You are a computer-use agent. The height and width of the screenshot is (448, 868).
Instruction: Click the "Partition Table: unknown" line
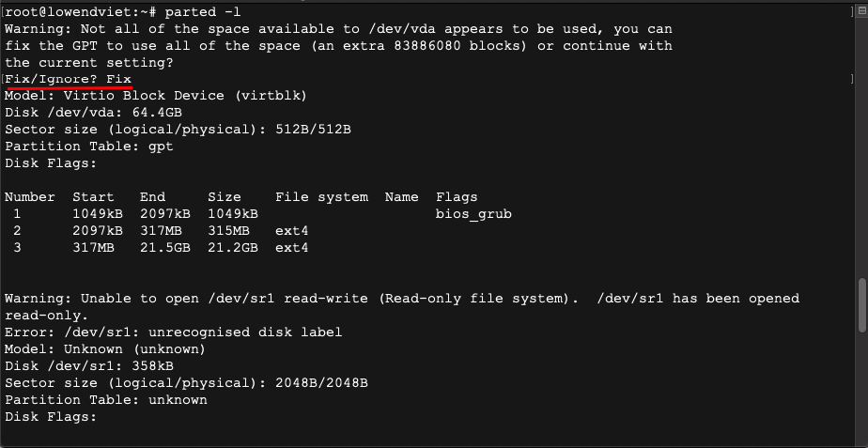pyautogui.click(x=106, y=400)
